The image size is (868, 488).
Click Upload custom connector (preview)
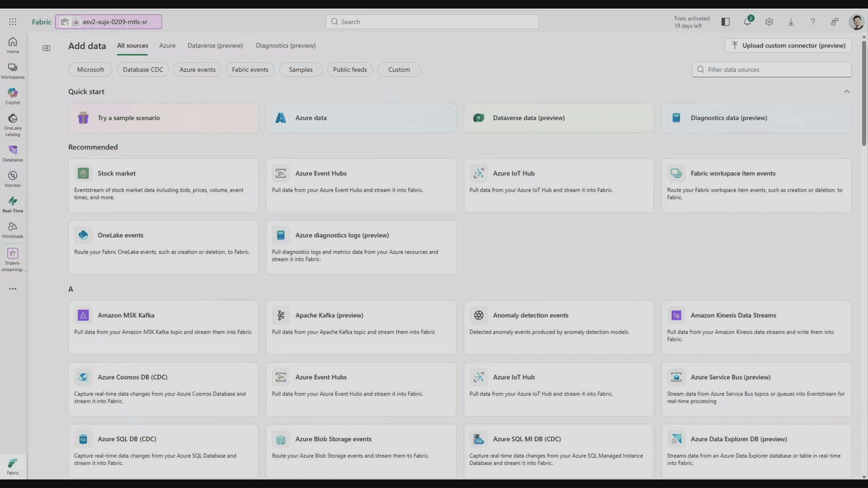[788, 45]
